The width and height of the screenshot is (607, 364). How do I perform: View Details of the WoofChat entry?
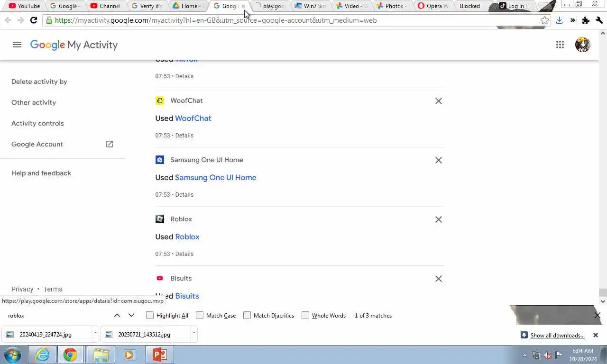coord(184,135)
